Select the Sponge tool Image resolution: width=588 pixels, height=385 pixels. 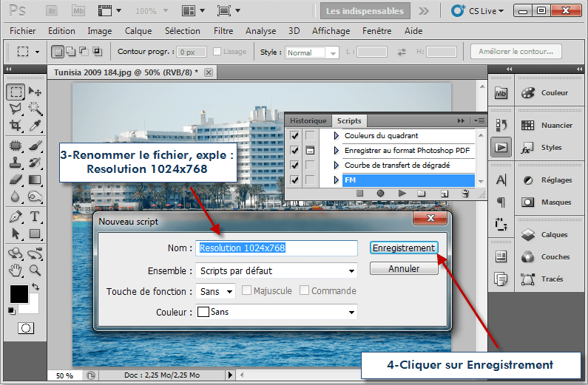click(x=36, y=197)
